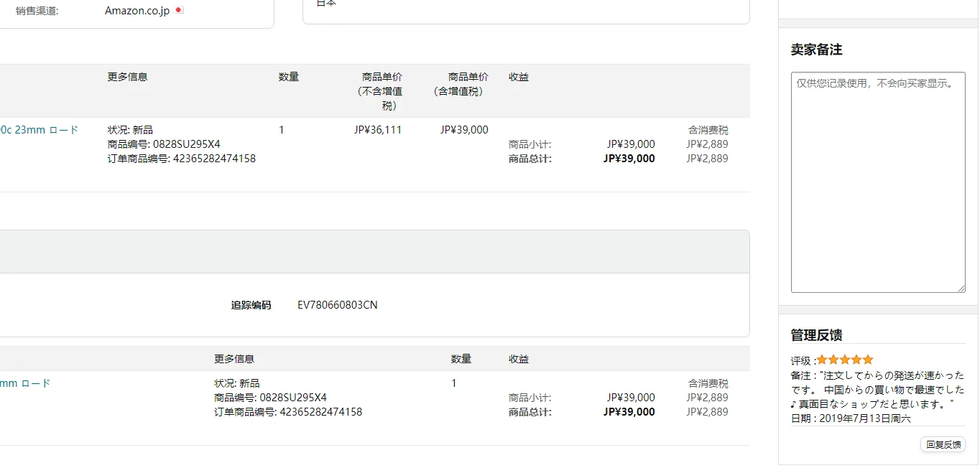
Task: Click the Amazon.co.jp sales channel text
Action: tap(137, 11)
